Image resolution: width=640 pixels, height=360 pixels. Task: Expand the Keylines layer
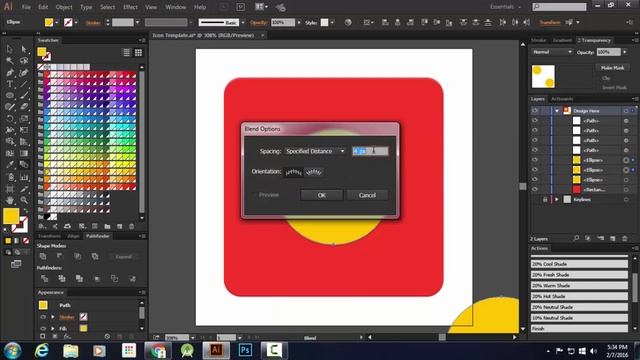pyautogui.click(x=557, y=200)
